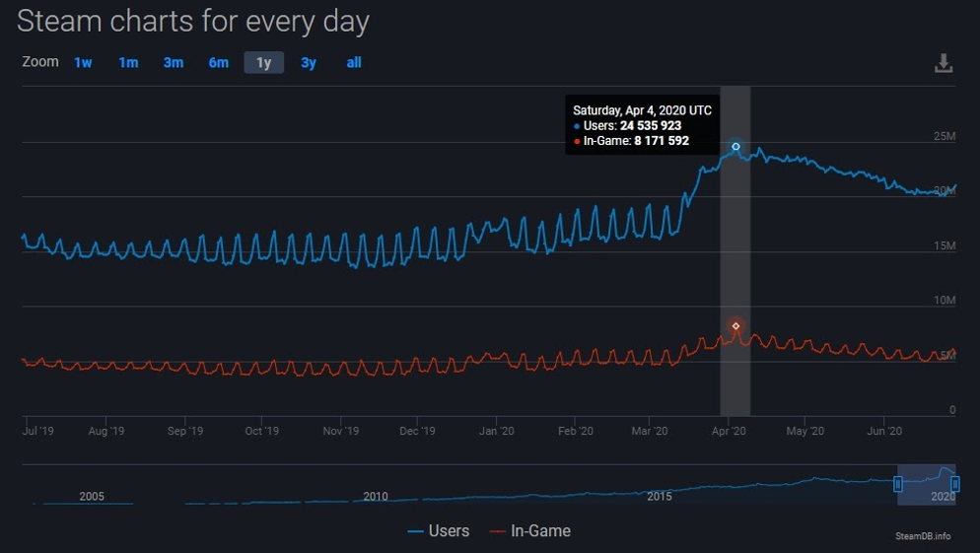Click the Users data point marker for Apr 4

[735, 147]
